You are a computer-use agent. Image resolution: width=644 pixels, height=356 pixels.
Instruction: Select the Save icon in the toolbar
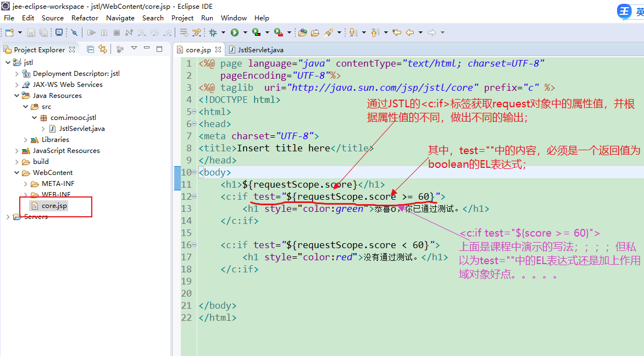(x=30, y=32)
